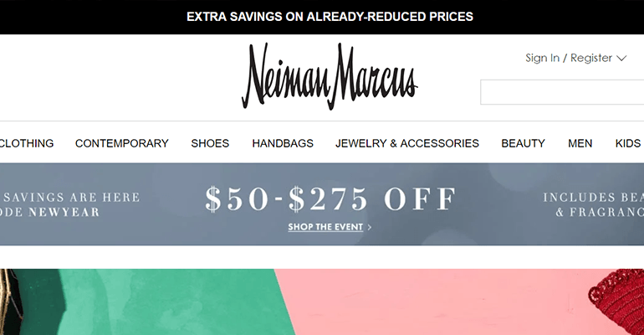
Task: Follow the Shop the Event link
Action: [x=330, y=227]
